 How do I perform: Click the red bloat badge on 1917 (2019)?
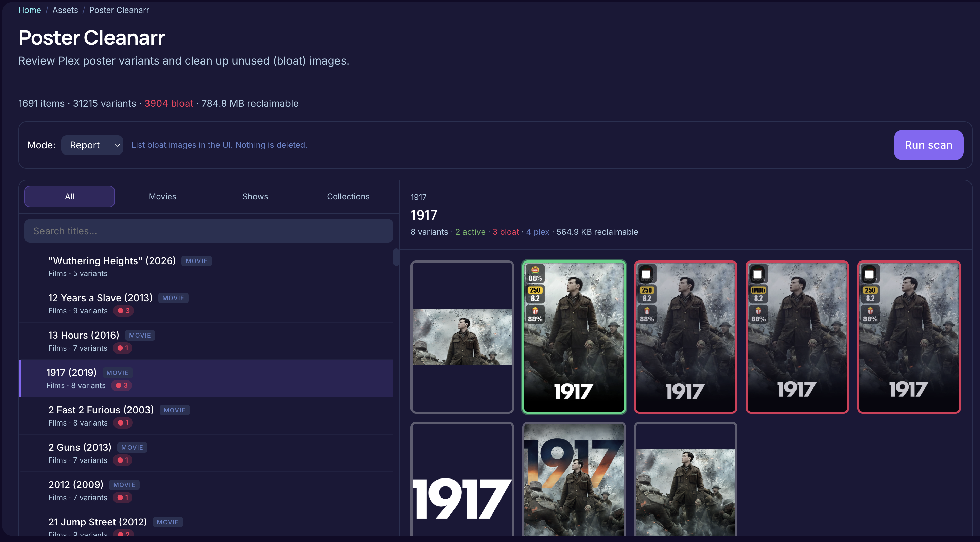122,385
